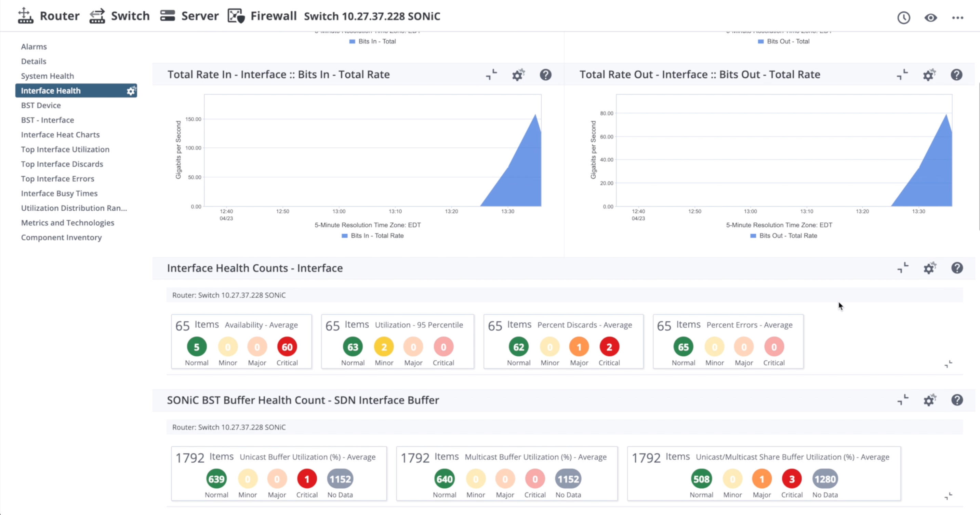Click the Router breadcrumb link
Image resolution: width=980 pixels, height=515 pixels.
tap(59, 16)
